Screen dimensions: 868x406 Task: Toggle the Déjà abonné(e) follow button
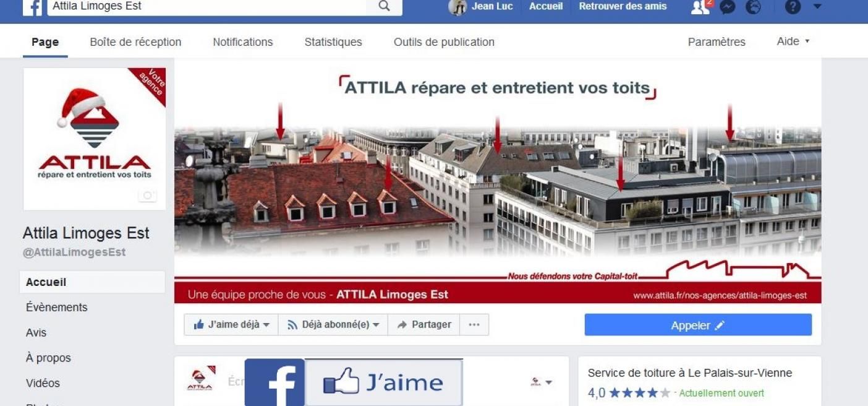pyautogui.click(x=333, y=325)
